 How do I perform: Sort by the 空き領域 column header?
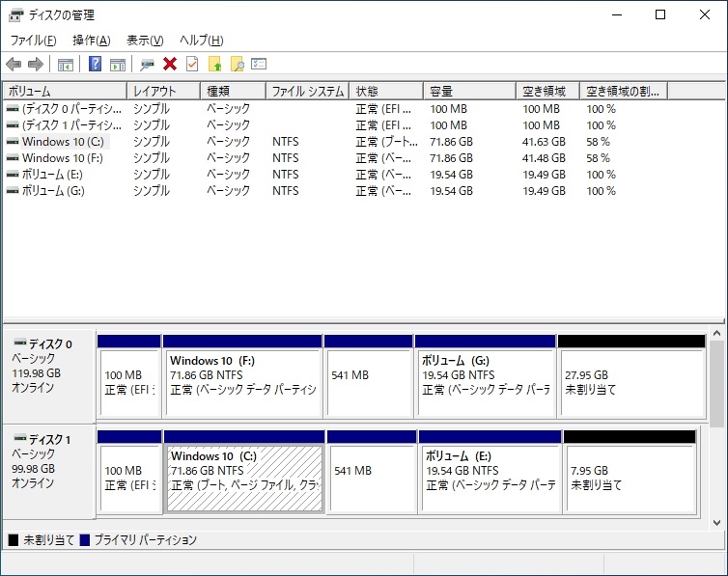[x=548, y=91]
